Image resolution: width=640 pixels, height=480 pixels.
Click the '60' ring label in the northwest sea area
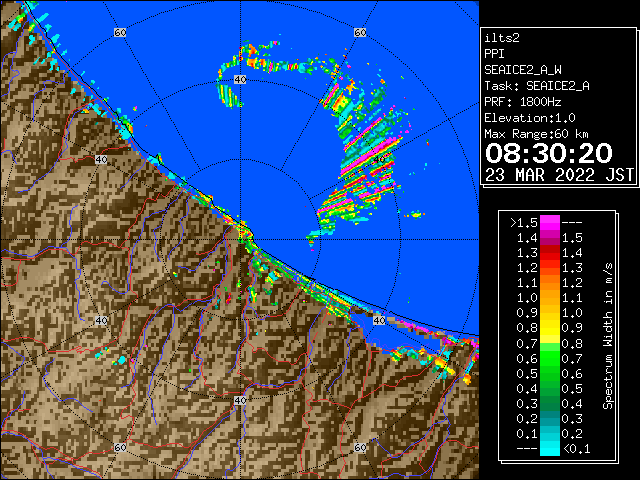coord(120,32)
